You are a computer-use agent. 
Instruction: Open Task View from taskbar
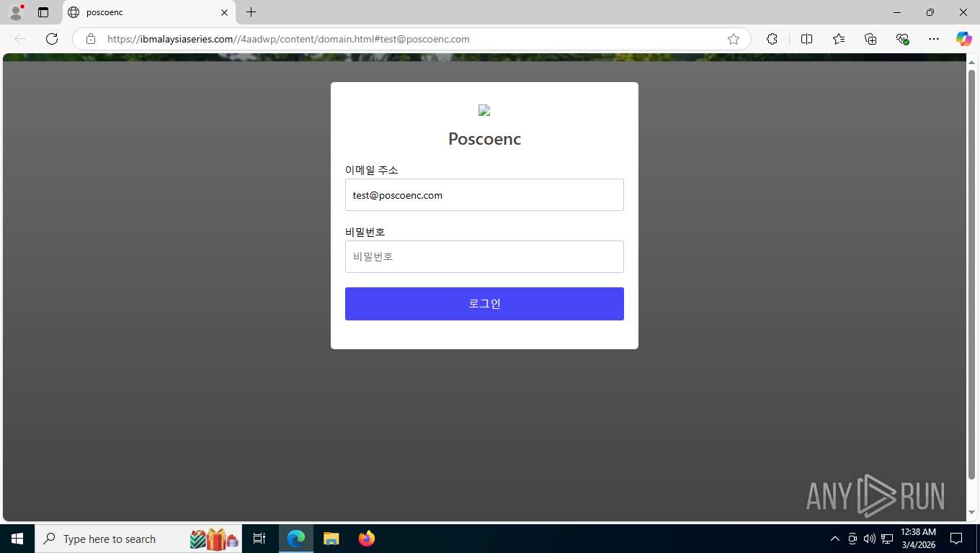259,539
